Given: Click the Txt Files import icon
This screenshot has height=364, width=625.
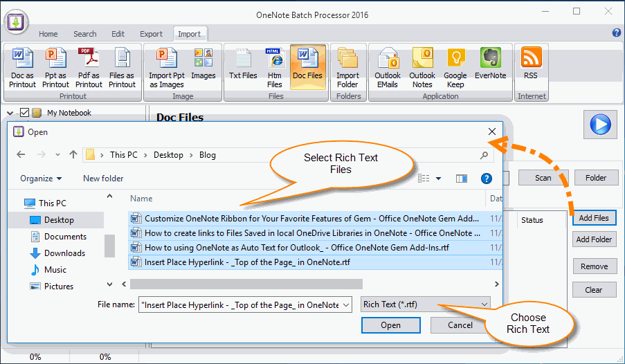Looking at the screenshot, I should (243, 64).
